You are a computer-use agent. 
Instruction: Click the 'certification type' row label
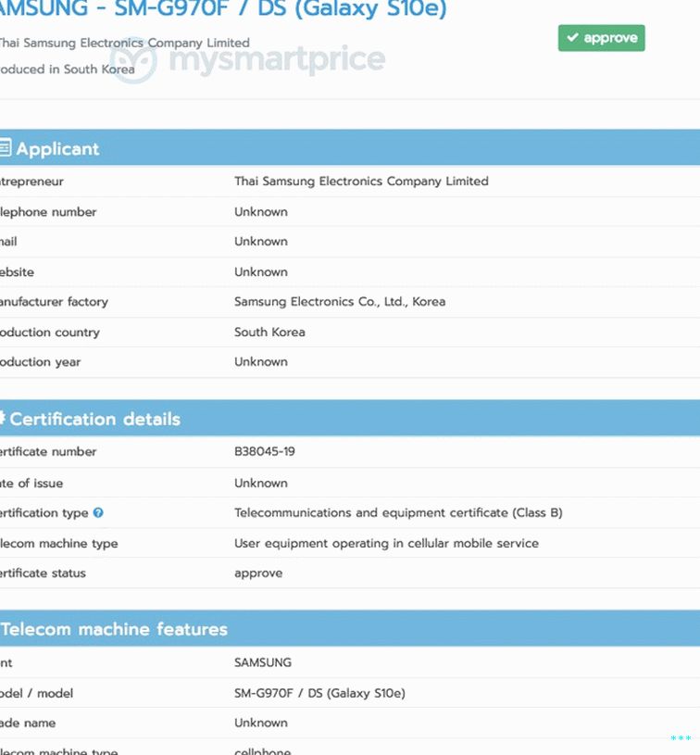coord(44,513)
